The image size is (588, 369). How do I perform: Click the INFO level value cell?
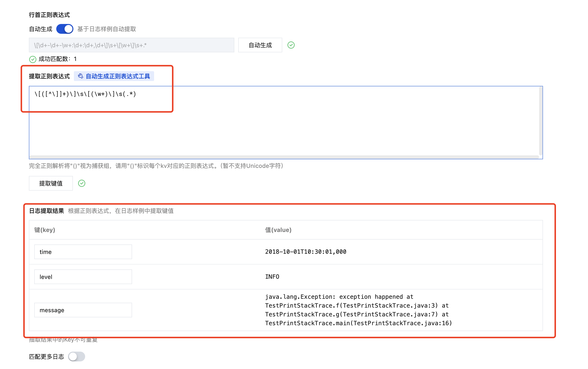point(272,277)
